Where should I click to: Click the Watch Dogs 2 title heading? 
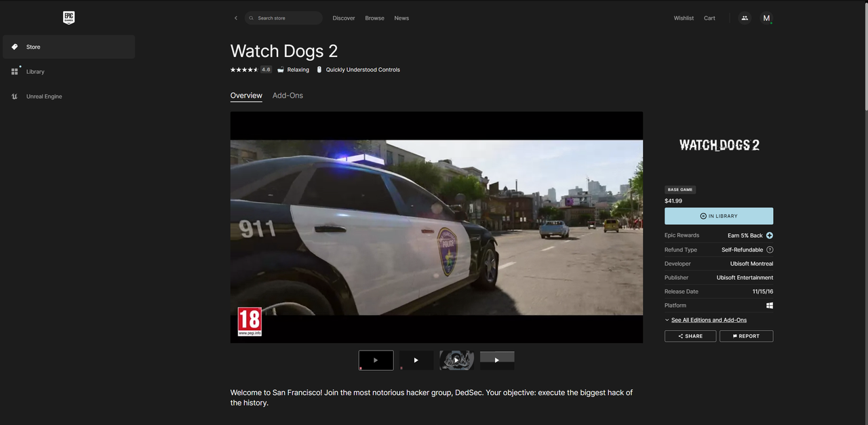pyautogui.click(x=284, y=51)
